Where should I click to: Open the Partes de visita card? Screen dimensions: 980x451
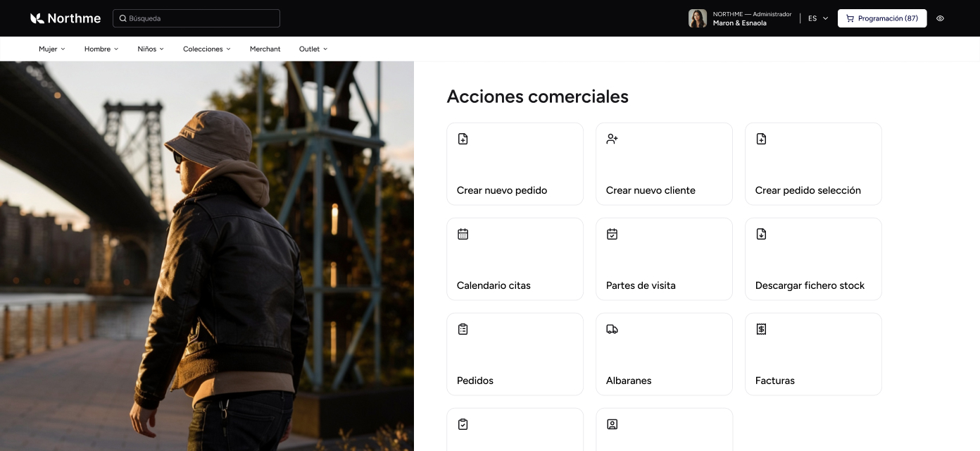(664, 259)
